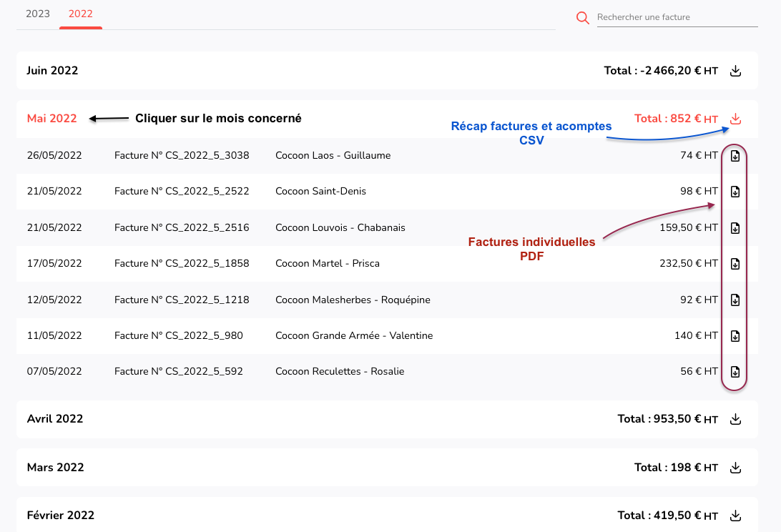Screen dimensions: 781x532
Task: Collapse the Mai 2022 month section
Action: pyautogui.click(x=51, y=119)
